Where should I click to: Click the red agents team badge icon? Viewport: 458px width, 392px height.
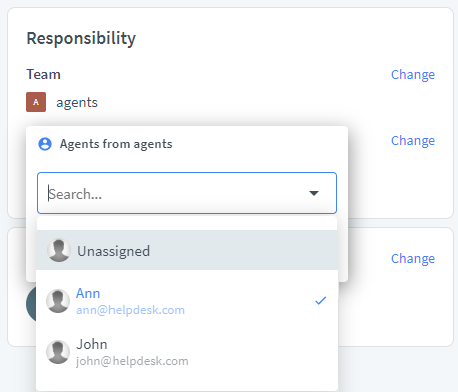point(36,102)
